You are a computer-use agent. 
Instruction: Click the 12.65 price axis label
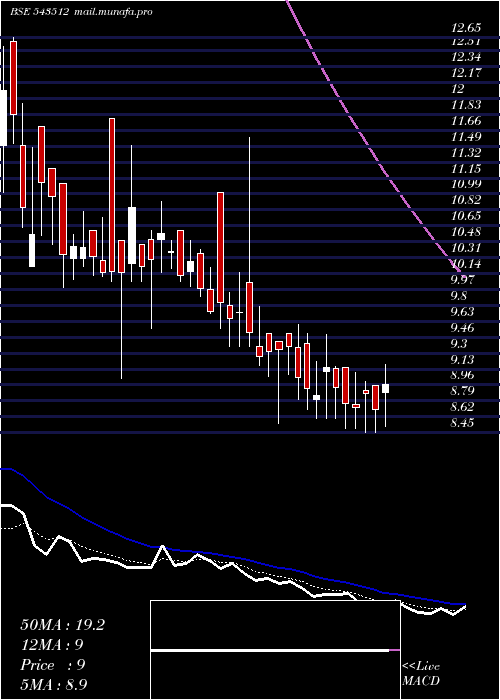point(467,28)
